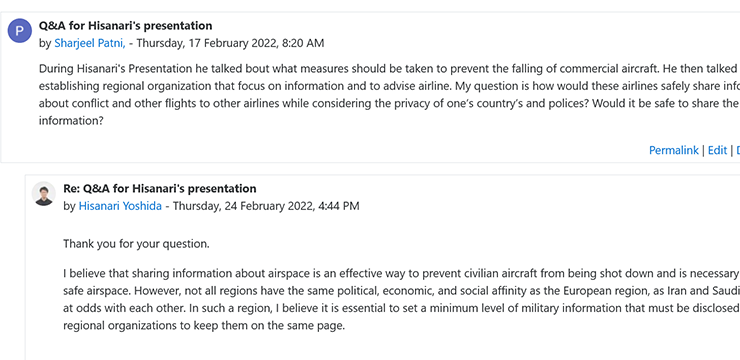
Task: Visit the Hisanari Yoshida author link
Action: click(x=120, y=206)
